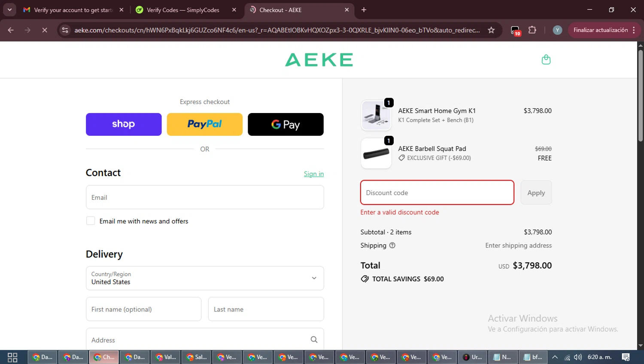
Task: Click the taskbar clock 6:20 a. m.
Action: tap(599, 357)
